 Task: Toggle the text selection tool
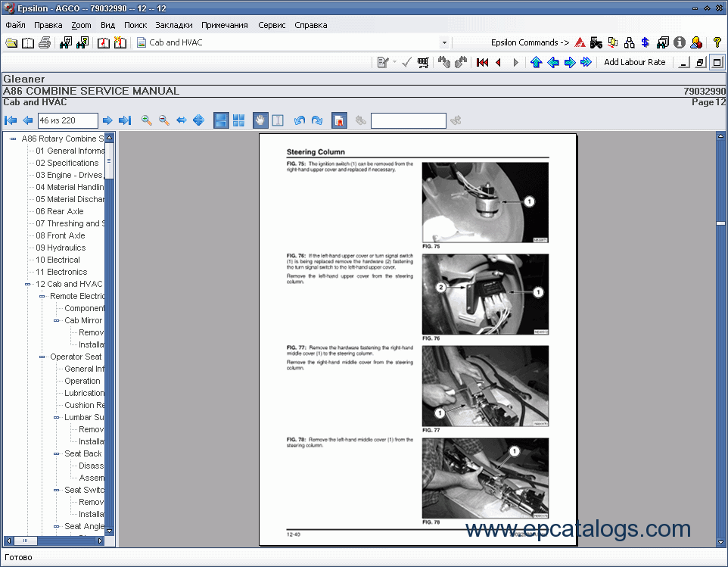point(278,120)
